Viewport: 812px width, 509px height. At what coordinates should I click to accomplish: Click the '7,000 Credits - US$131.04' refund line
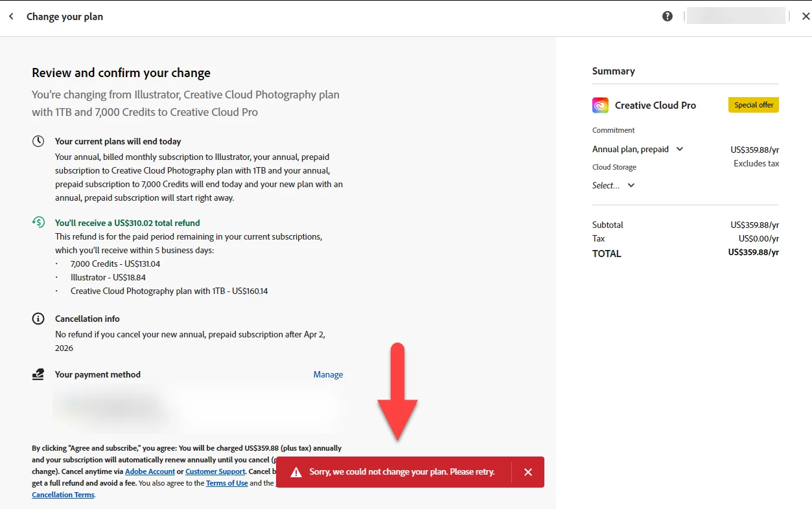pos(115,264)
